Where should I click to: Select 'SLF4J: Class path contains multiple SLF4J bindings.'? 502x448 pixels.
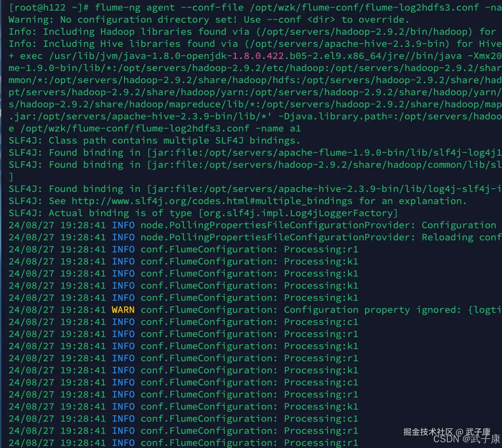click(x=155, y=141)
